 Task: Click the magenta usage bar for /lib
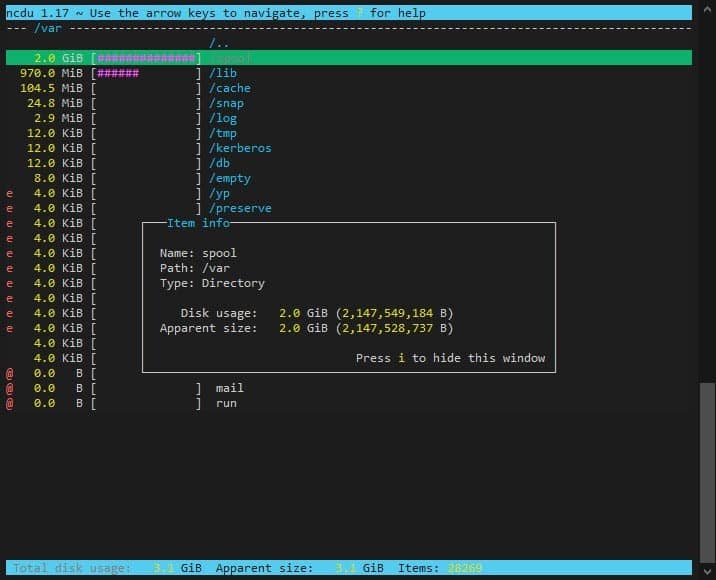[x=118, y=73]
